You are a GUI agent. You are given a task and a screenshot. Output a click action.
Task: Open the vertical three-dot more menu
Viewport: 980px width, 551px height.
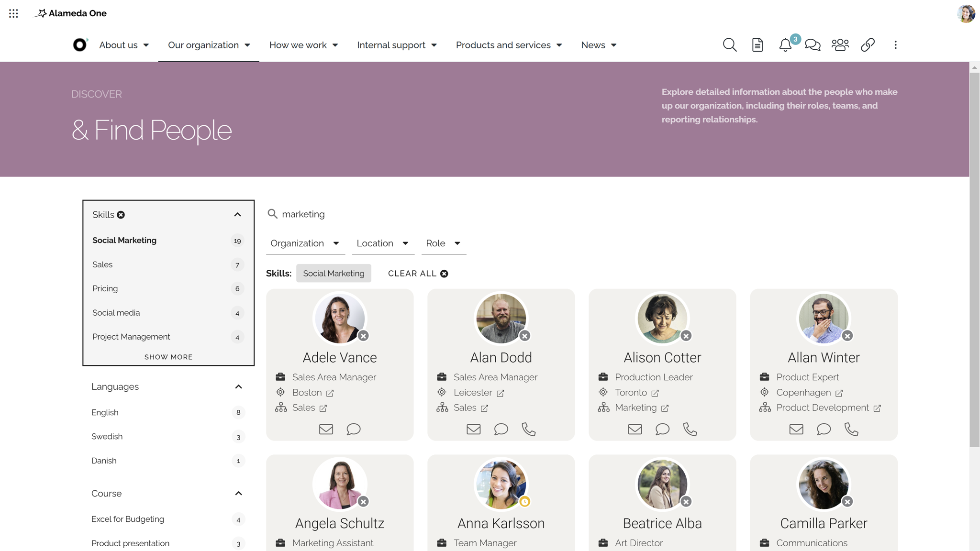point(895,45)
